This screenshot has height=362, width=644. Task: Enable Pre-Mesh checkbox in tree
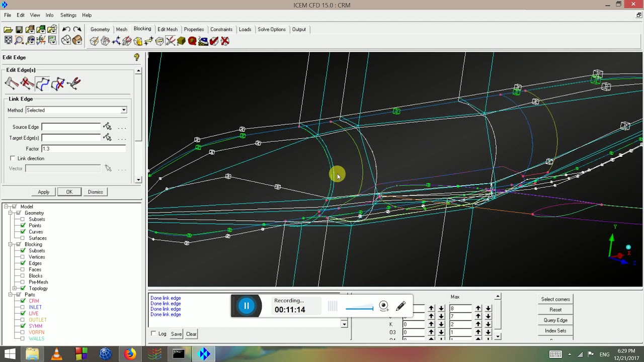coord(23,282)
